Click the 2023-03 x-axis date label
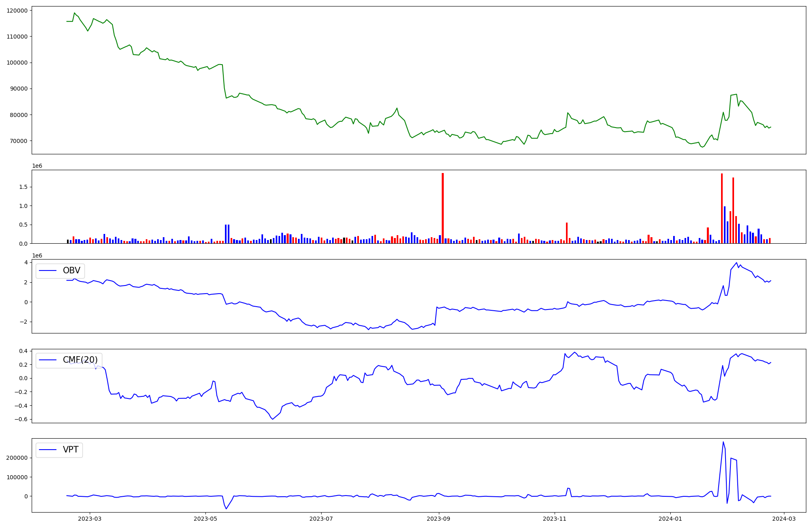 [x=90, y=518]
